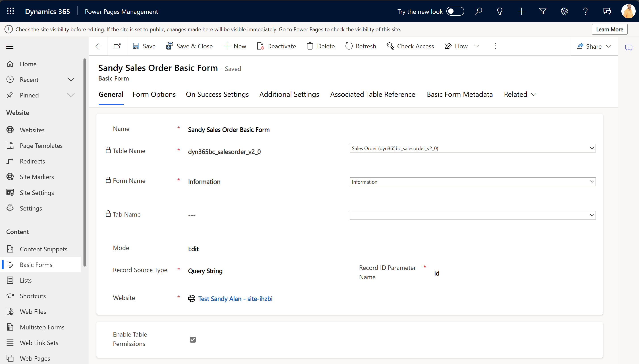This screenshot has width=639, height=364.
Task: Open the Table Name Sales Order dropdown
Action: click(x=472, y=148)
